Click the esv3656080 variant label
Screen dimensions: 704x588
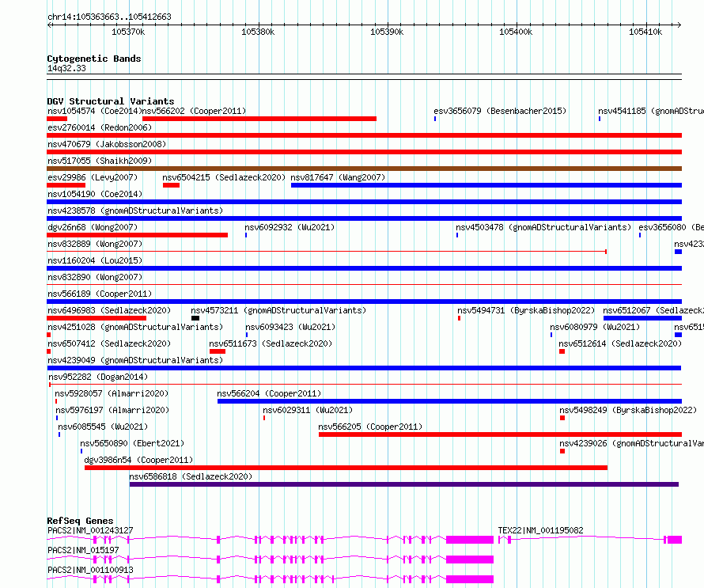click(x=672, y=227)
